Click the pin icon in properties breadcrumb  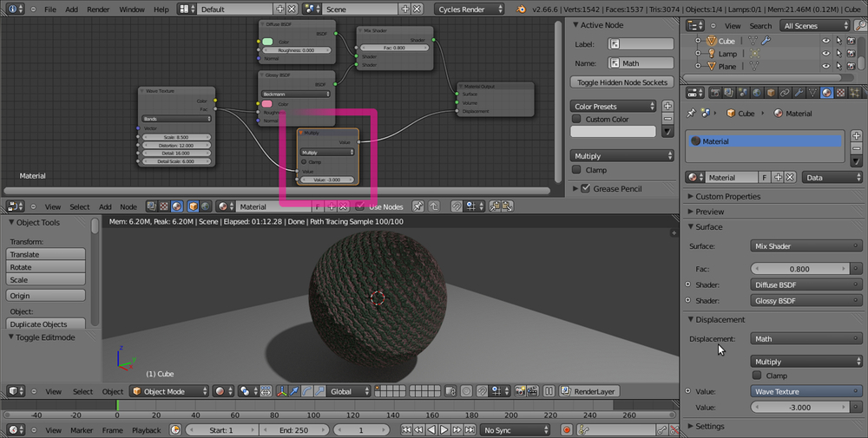691,113
